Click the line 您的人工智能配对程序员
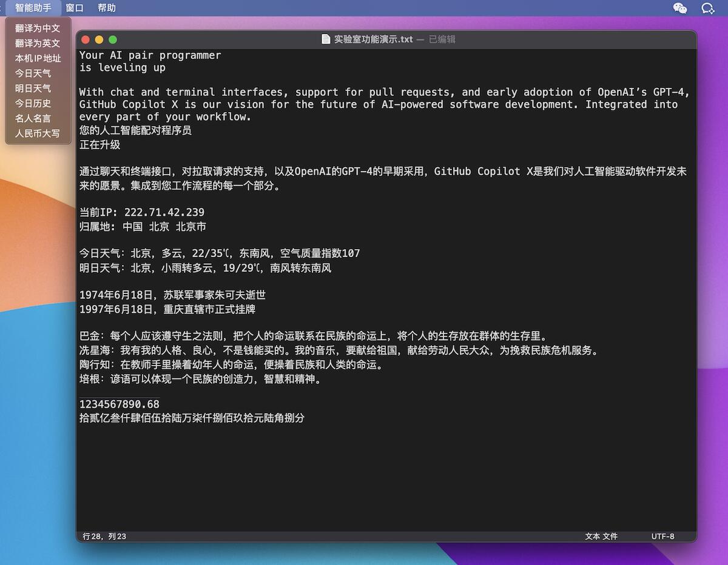The width and height of the screenshot is (728, 565). [x=135, y=130]
